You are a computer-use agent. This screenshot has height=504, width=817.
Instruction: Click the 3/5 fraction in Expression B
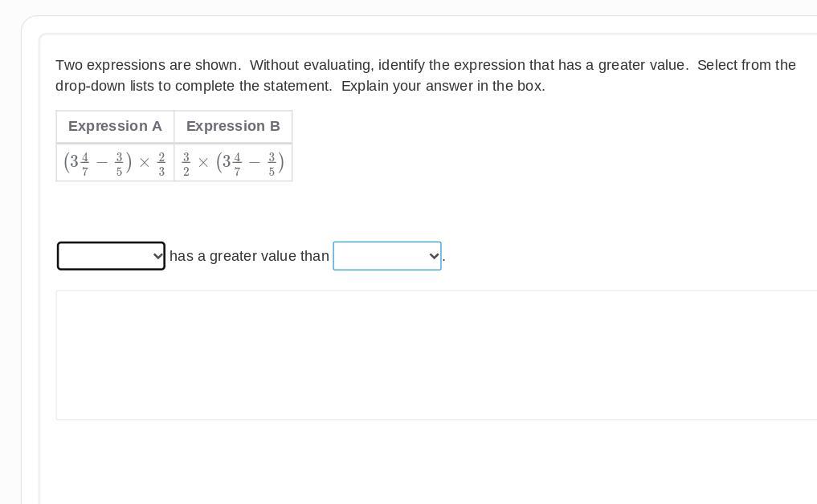point(272,163)
